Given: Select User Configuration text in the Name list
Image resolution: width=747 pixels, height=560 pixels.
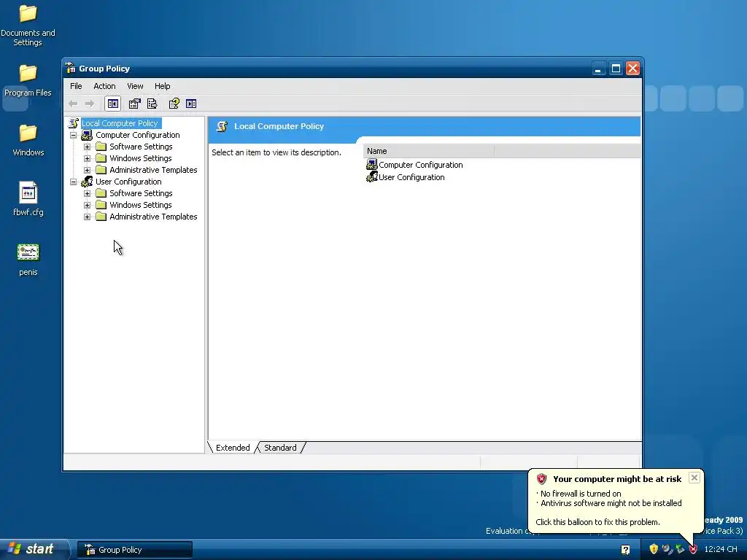Looking at the screenshot, I should 411,177.
